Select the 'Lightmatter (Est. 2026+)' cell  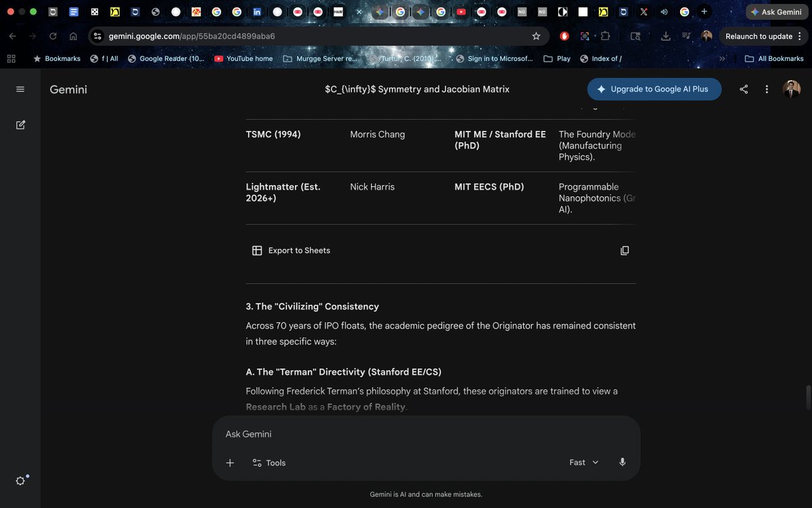(x=283, y=192)
